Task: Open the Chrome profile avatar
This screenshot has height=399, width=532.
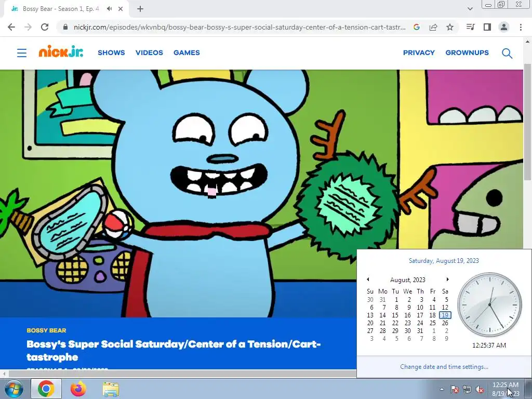Action: pos(504,27)
